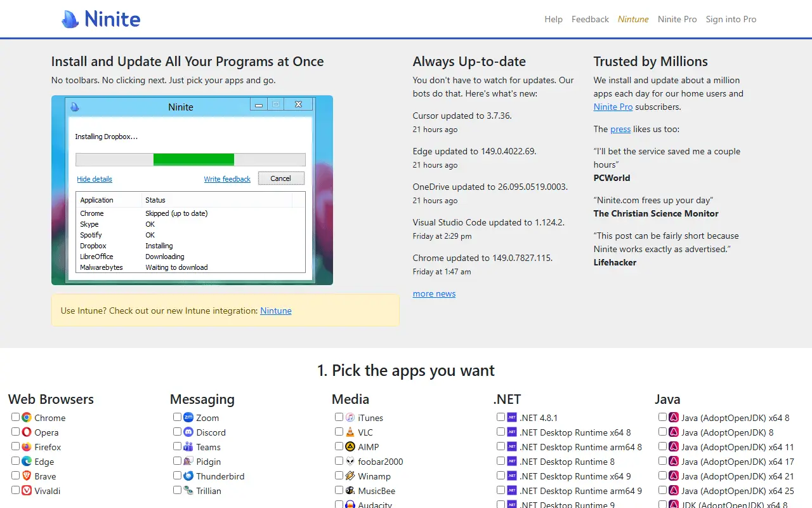Open Ninite Pro in the top navigation
The width and height of the screenshot is (812, 508).
coord(677,19)
